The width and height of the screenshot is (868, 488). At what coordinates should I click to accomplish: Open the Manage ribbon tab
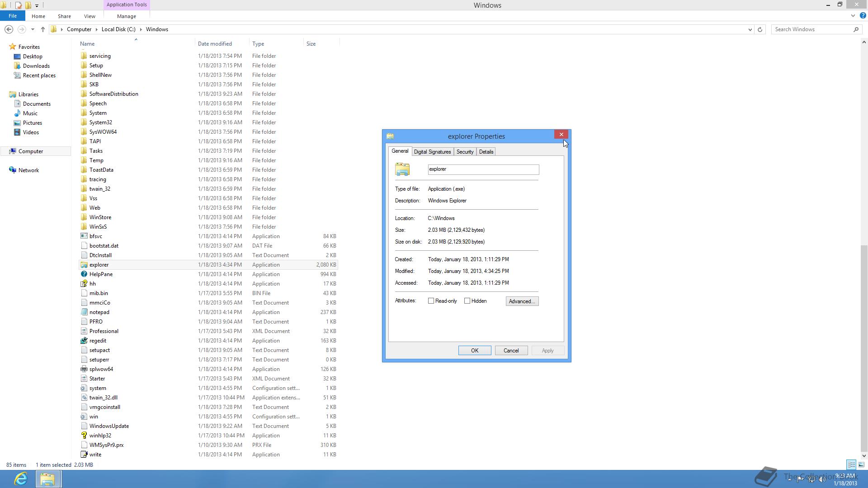127,16
